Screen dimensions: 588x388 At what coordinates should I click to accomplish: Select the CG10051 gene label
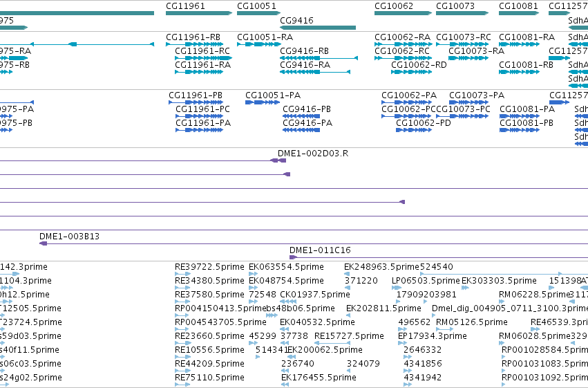pyautogui.click(x=256, y=6)
